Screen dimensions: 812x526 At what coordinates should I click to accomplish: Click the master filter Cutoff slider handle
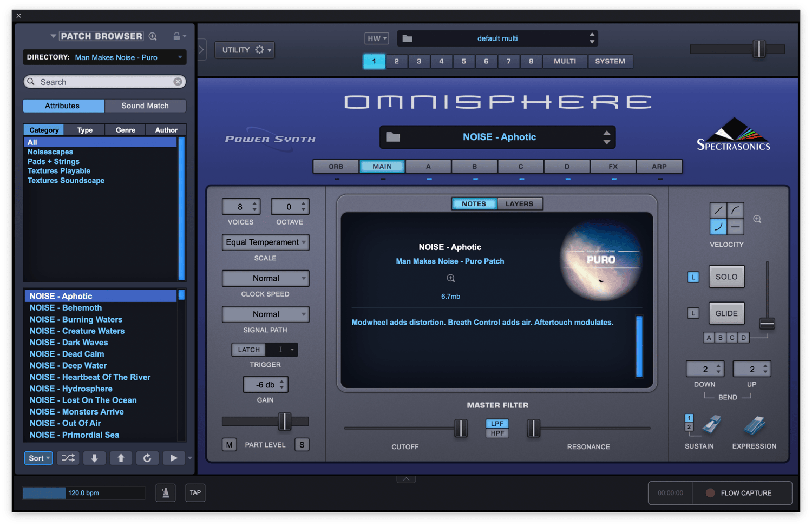[x=461, y=428]
